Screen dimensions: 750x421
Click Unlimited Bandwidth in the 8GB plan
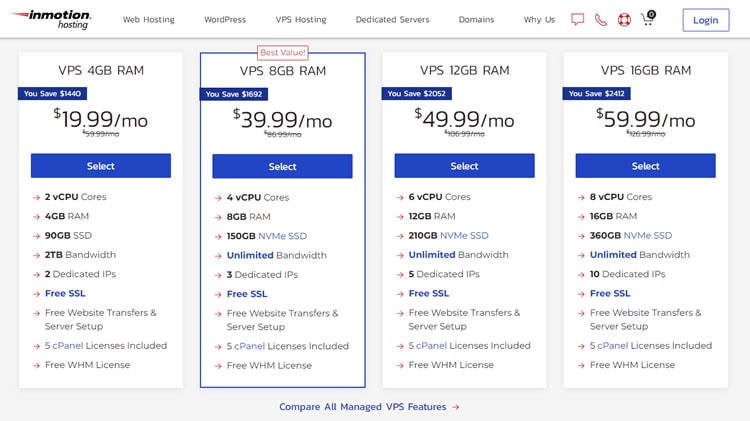(276, 255)
